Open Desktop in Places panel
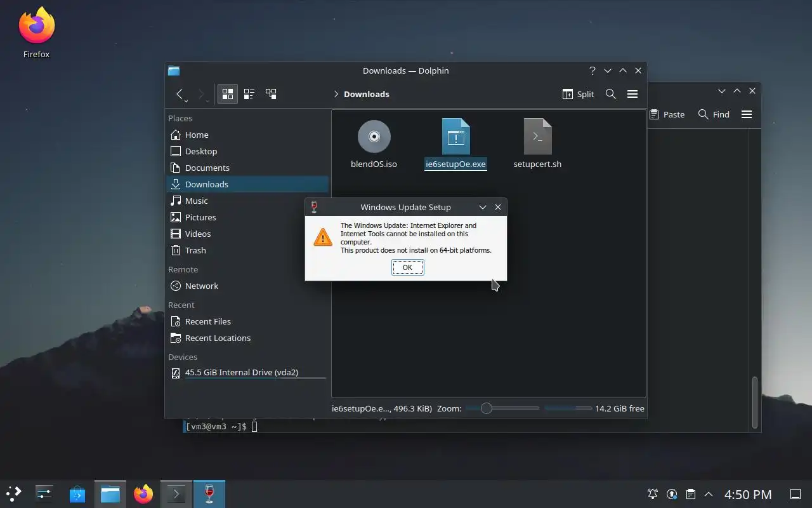Viewport: 812px width, 508px height. 247,151
